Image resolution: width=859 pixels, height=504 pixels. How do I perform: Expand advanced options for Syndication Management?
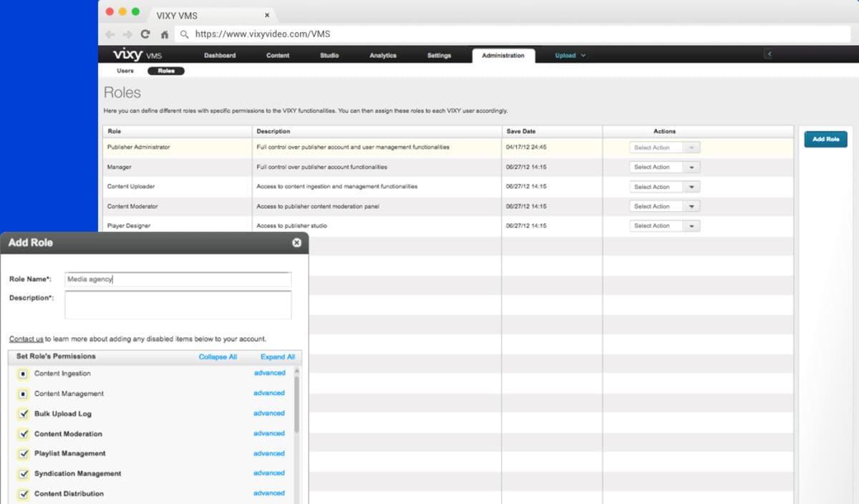tap(269, 472)
